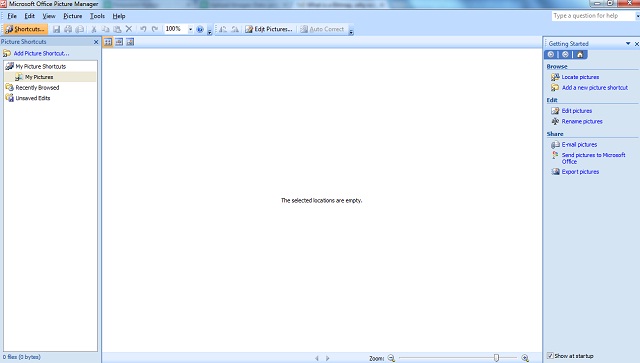
Task: Click the Undo arrow icon
Action: point(143,29)
